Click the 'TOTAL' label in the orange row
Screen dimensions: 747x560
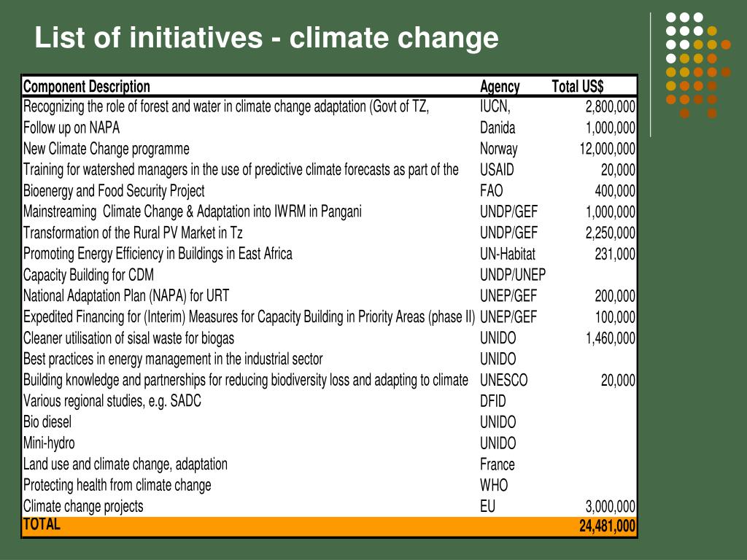(x=42, y=525)
